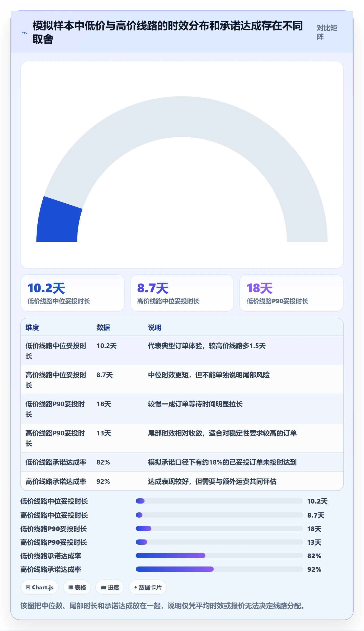Image resolution: width=364 pixels, height=631 pixels.
Task: Open the 10.2天 低价线路中位妥投时长 stat card
Action: click(x=73, y=293)
